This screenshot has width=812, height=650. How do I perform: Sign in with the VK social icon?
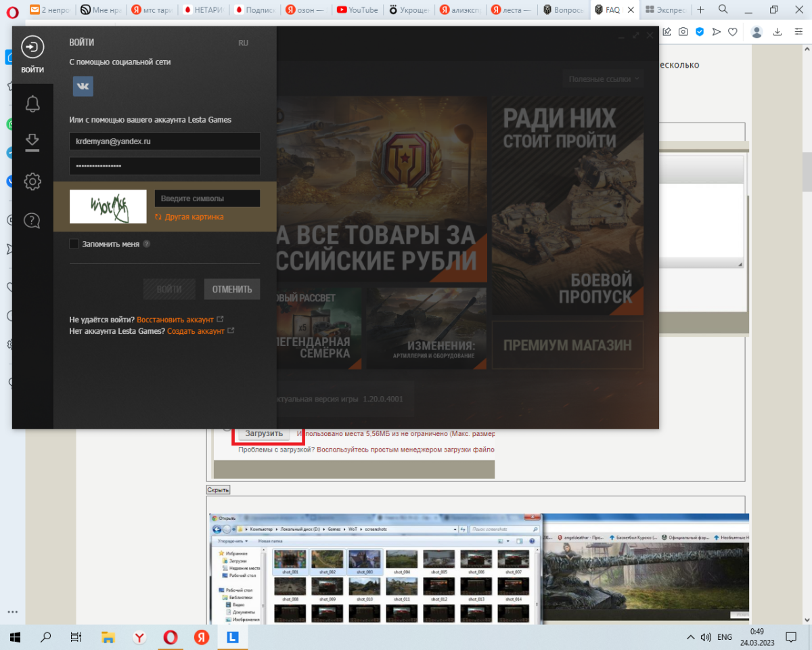pos(83,86)
